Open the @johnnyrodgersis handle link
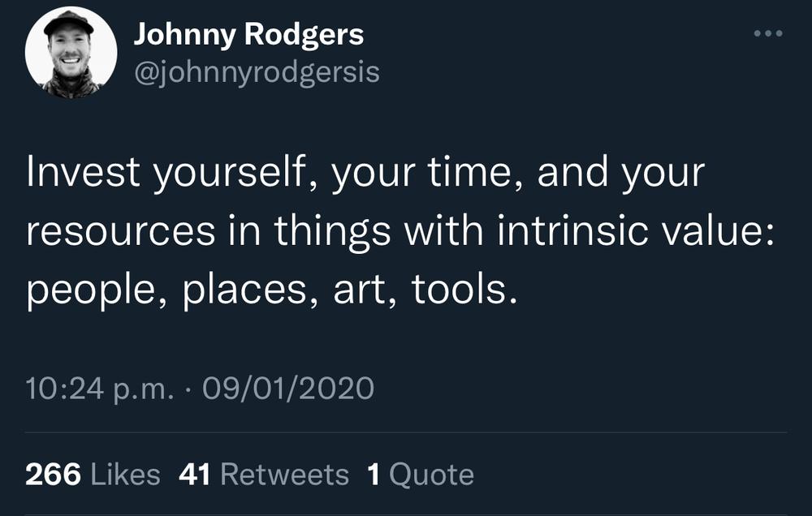812x516 pixels. (x=257, y=72)
